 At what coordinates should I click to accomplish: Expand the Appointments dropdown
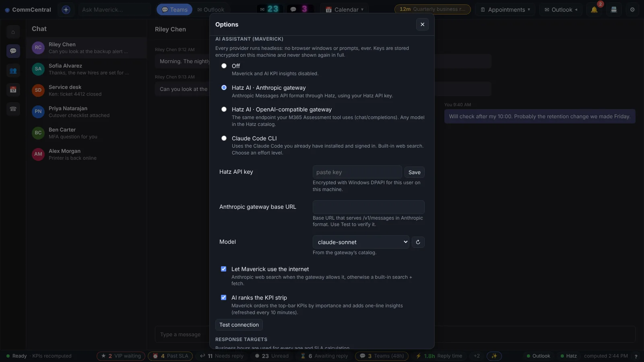pyautogui.click(x=505, y=10)
